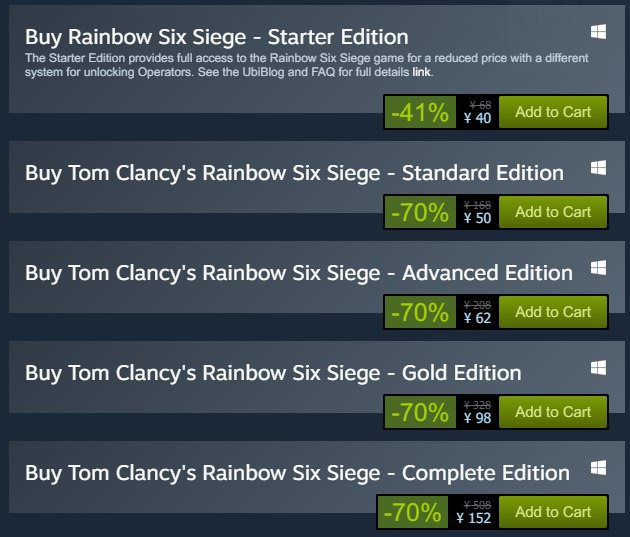The image size is (630, 537).
Task: Add Complete Edition to cart
Action: click(552, 512)
